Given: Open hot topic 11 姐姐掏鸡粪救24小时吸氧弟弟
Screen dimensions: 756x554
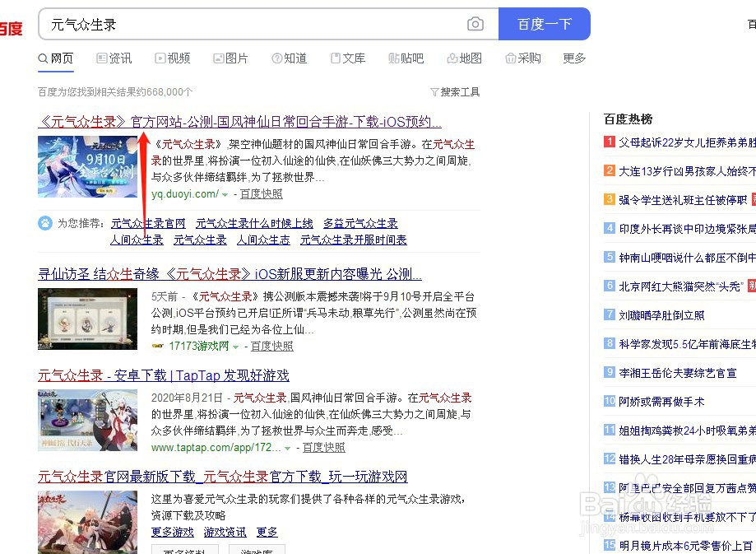Looking at the screenshot, I should coord(687,431).
